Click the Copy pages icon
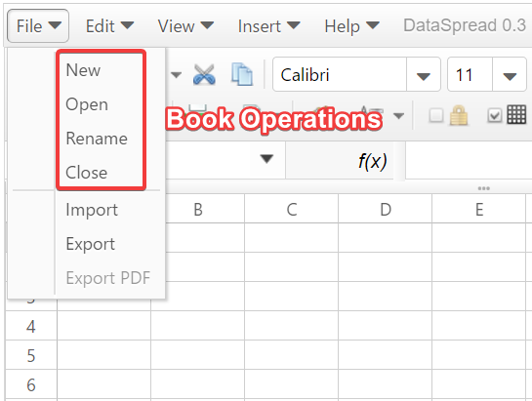This screenshot has height=401, width=532. (241, 74)
